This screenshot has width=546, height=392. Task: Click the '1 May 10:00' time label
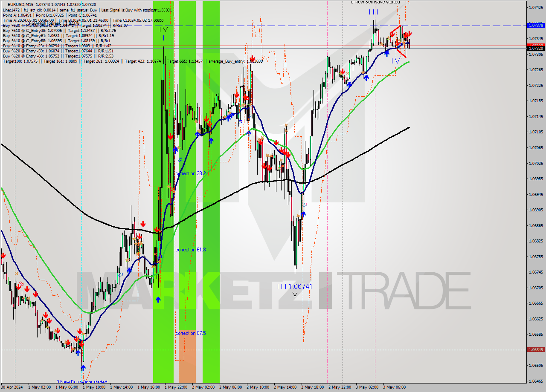pyautogui.click(x=94, y=387)
